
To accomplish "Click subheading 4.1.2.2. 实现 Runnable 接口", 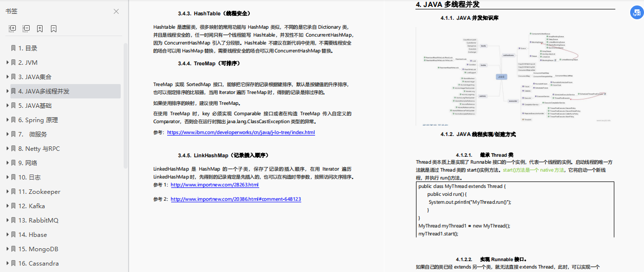I will [x=491, y=259].
